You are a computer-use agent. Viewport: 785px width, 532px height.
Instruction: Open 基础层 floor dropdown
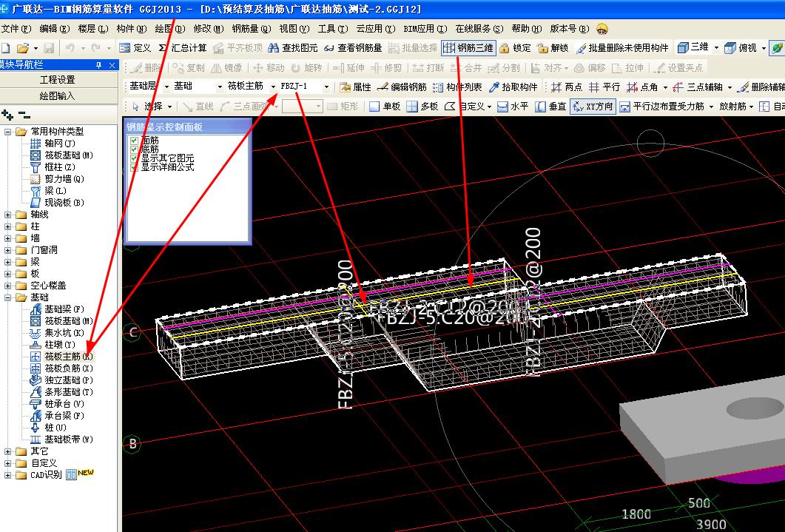pos(166,87)
